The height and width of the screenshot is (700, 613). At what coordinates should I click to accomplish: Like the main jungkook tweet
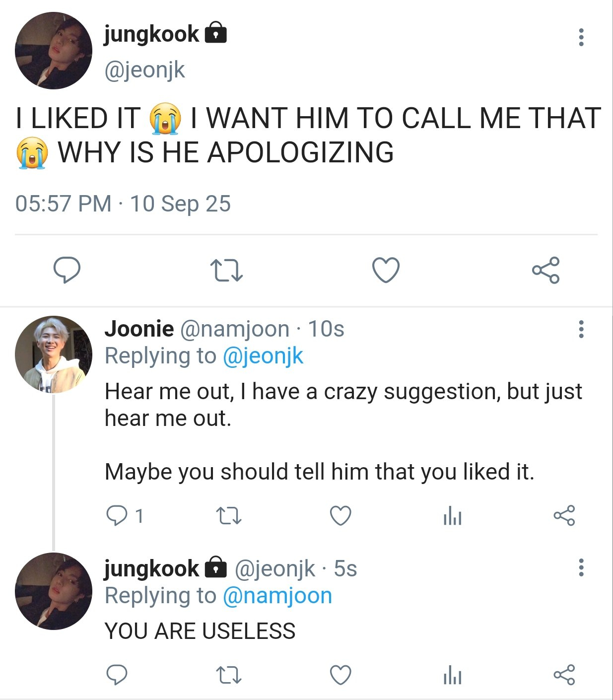(386, 270)
